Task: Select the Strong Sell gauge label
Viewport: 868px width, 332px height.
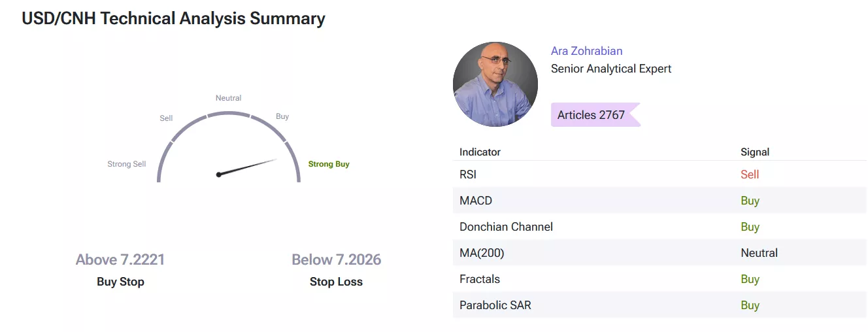Action: (127, 164)
